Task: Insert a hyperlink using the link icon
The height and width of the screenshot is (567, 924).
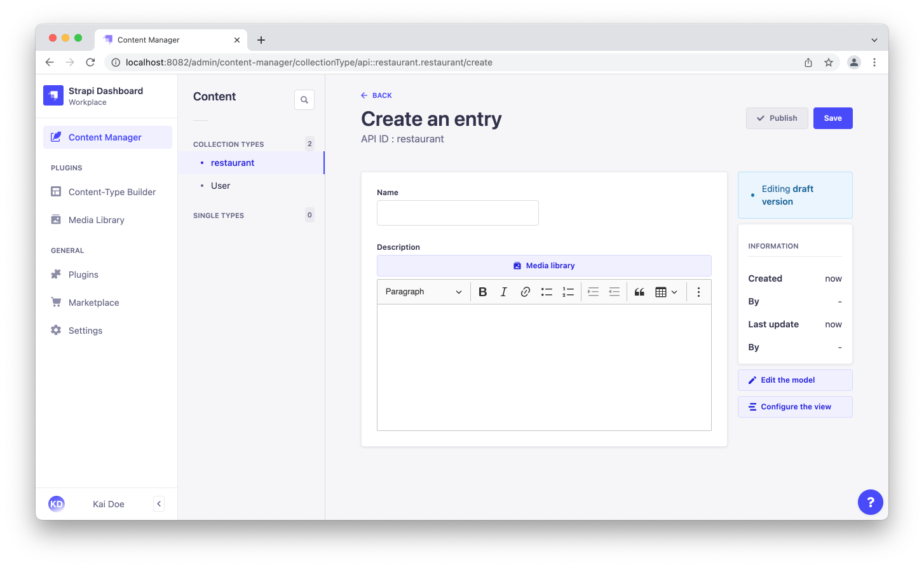Action: [525, 291]
